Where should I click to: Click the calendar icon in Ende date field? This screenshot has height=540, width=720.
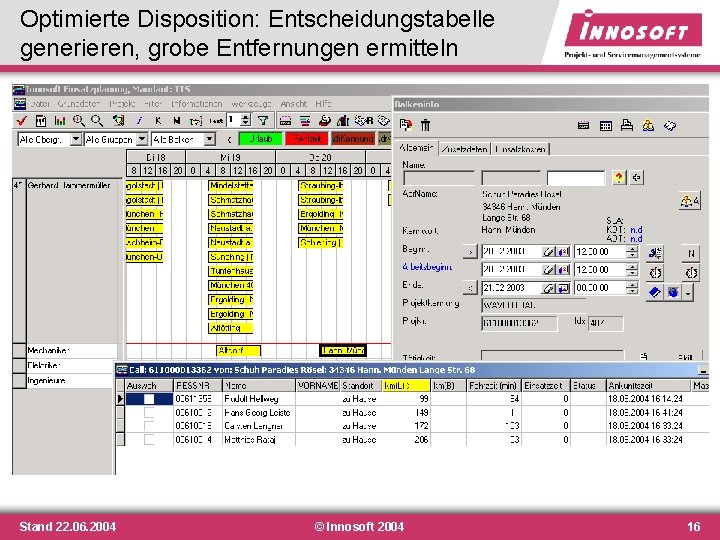pyautogui.click(x=562, y=288)
